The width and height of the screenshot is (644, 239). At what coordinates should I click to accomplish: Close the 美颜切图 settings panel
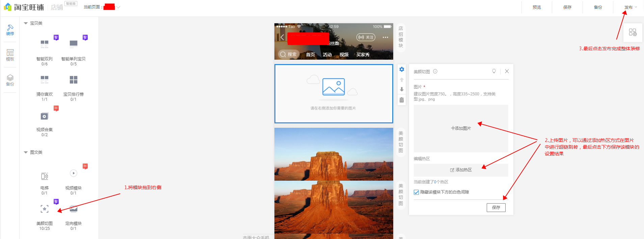pos(507,71)
